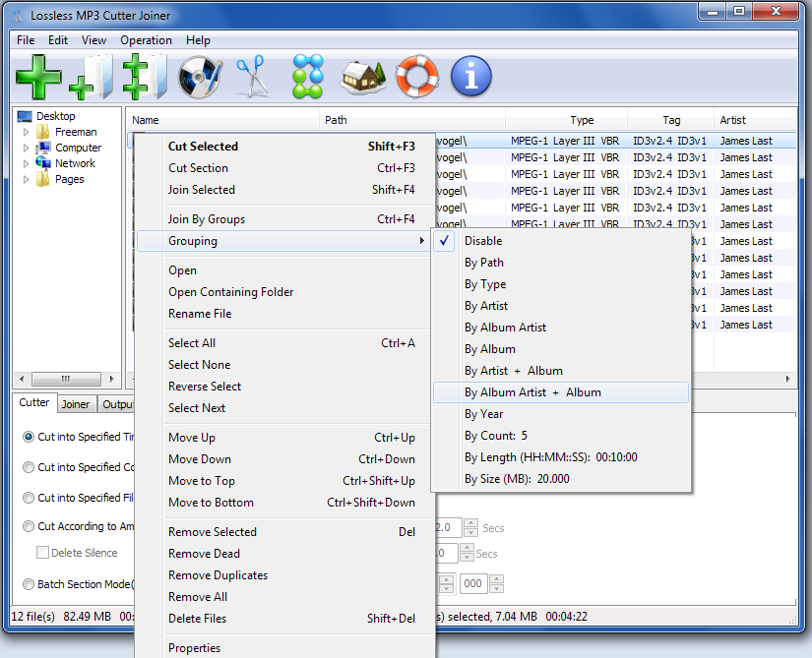Open the Grouping submenu arrow
Screen dimensions: 812x658
[422, 241]
